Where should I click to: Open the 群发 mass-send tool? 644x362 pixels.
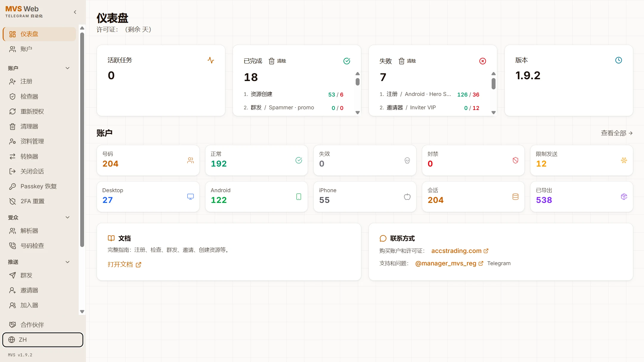click(x=26, y=275)
